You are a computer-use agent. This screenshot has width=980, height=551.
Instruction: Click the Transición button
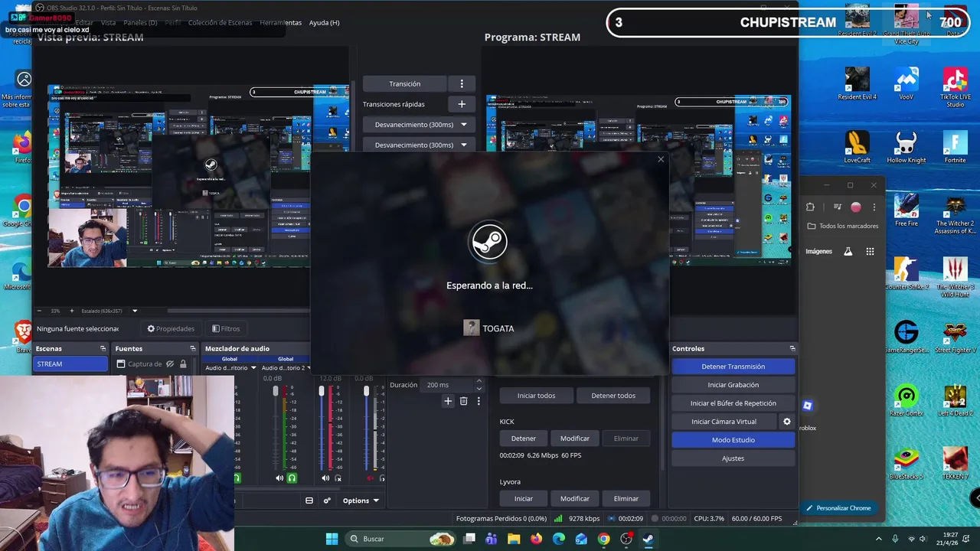405,83
